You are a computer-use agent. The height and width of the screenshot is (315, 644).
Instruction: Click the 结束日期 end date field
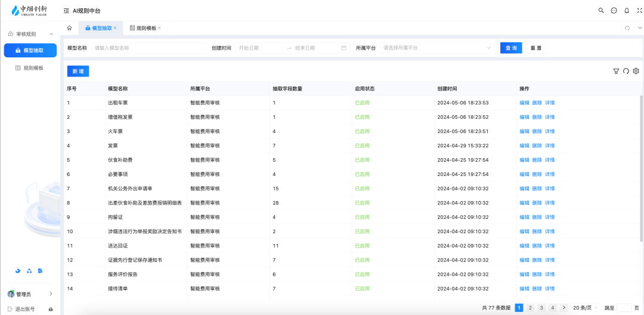[315, 48]
